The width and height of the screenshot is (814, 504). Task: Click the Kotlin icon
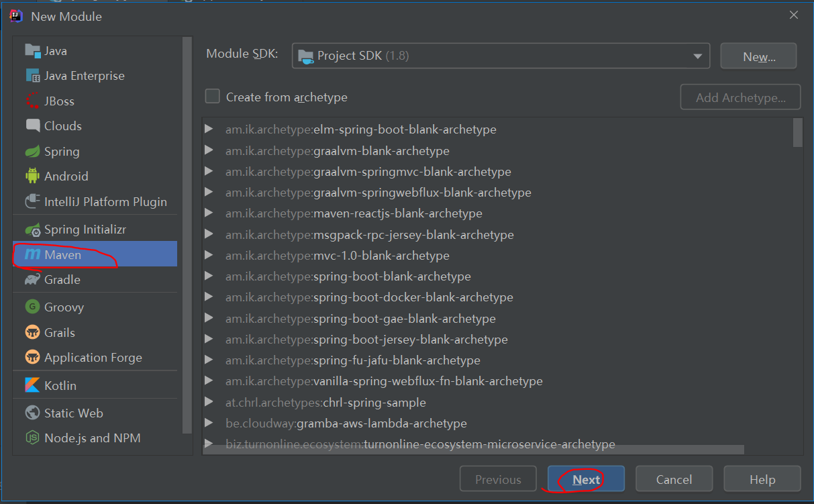click(x=33, y=385)
